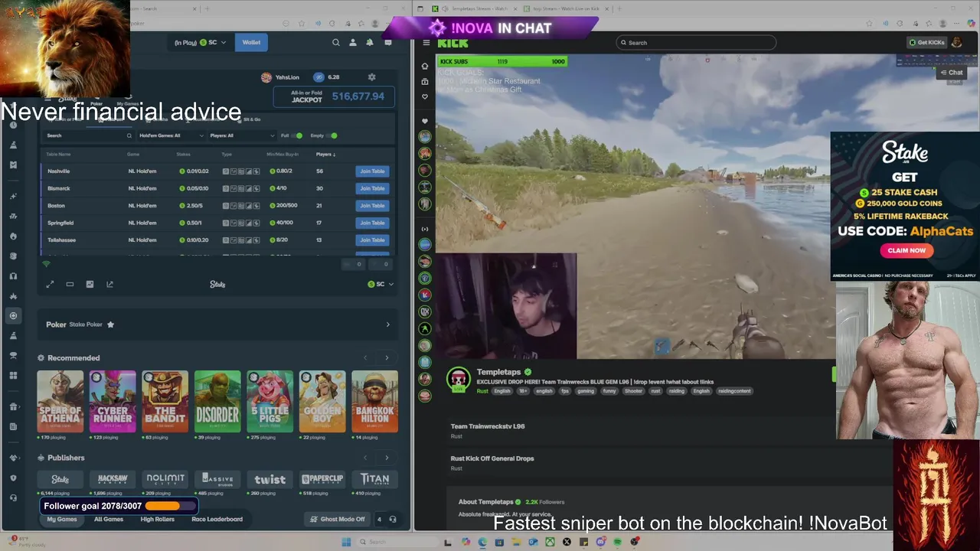The width and height of the screenshot is (980, 551).
Task: Toggle the hidden balance eye icon
Action: click(x=318, y=77)
